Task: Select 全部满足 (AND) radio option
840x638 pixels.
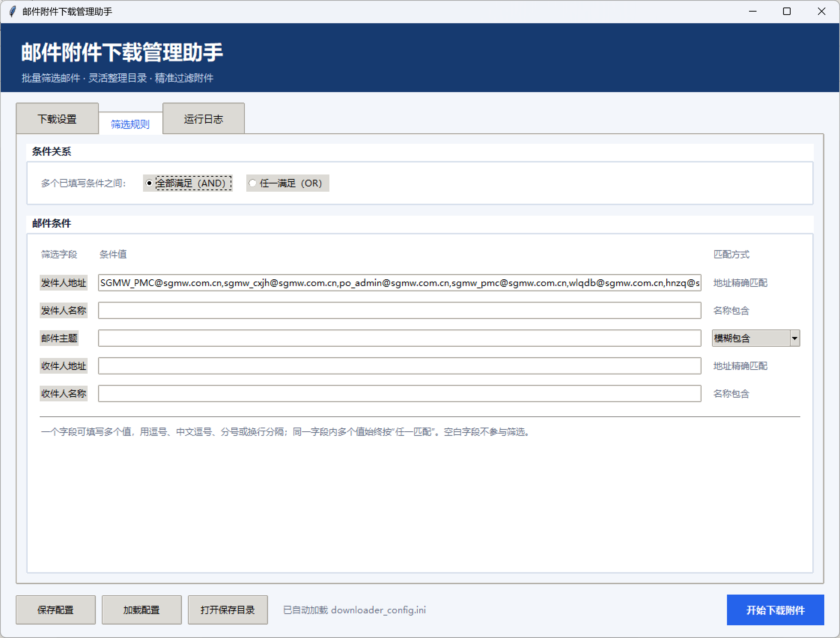Action: tap(188, 183)
